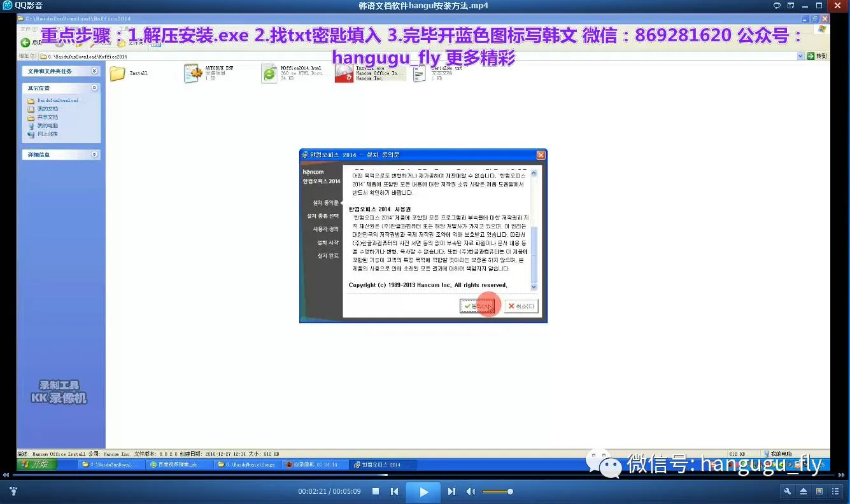Click the video seek progress bar
Image resolution: width=850 pixels, height=504 pixels.
[x=425, y=475]
